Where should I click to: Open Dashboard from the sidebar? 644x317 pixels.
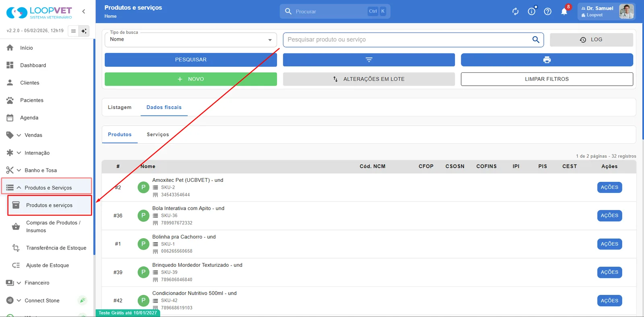point(33,65)
